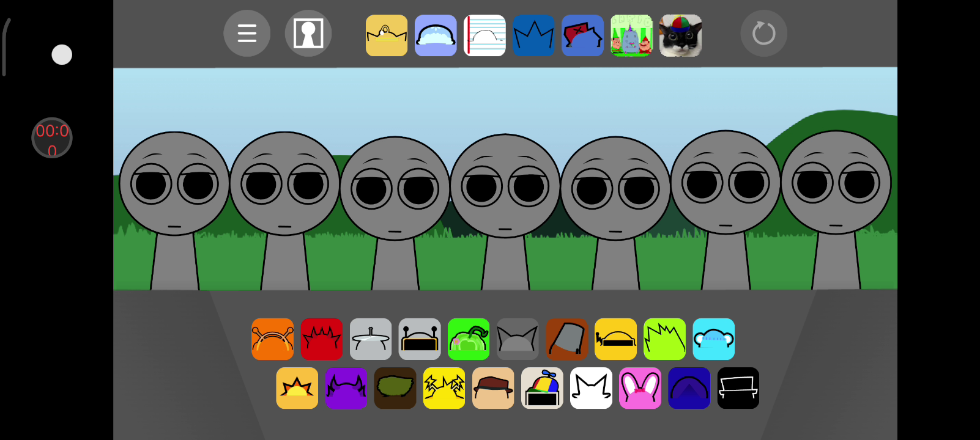Viewport: 980px width, 440px height.
Task: Pick the white cat ears icon
Action: [x=591, y=388]
